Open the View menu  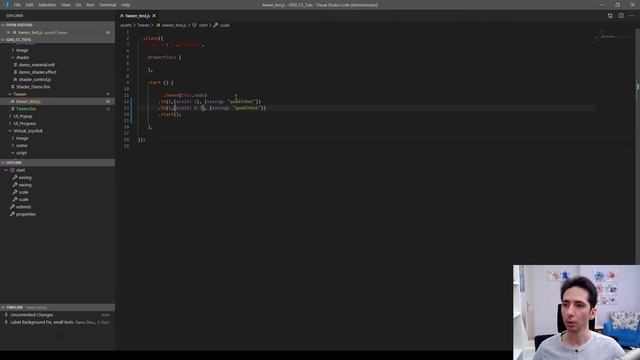pos(66,5)
